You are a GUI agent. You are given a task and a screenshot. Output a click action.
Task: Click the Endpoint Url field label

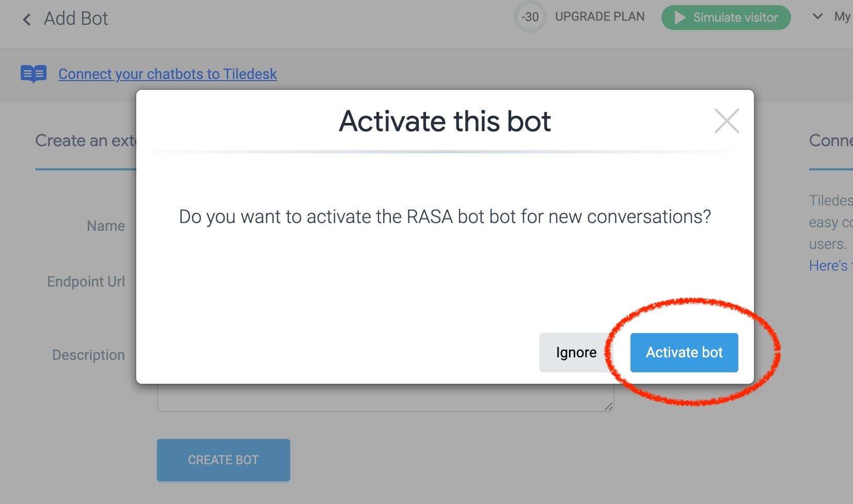86,281
